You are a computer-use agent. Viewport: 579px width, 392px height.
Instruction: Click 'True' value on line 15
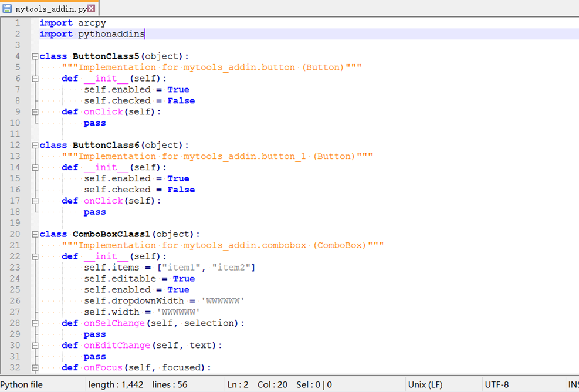pyautogui.click(x=178, y=179)
